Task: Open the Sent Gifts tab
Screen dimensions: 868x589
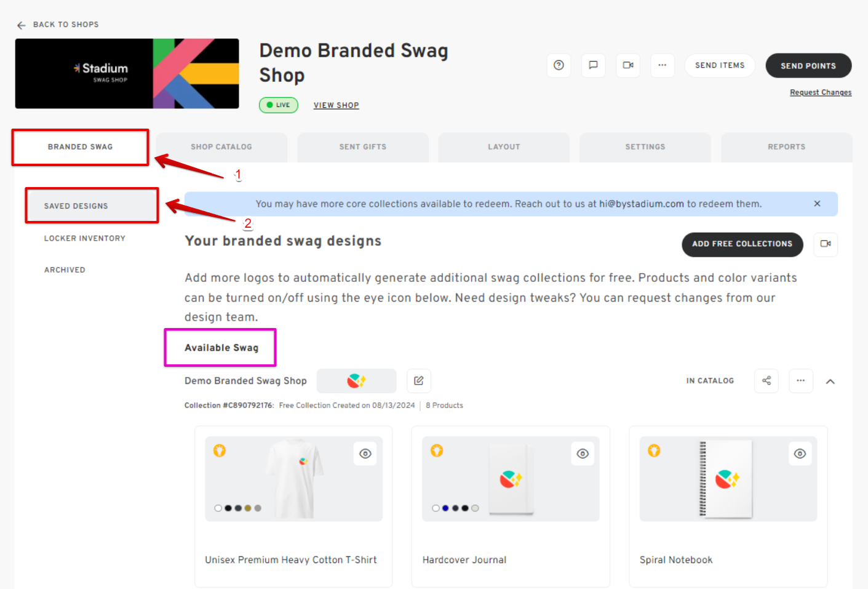Action: tap(363, 147)
